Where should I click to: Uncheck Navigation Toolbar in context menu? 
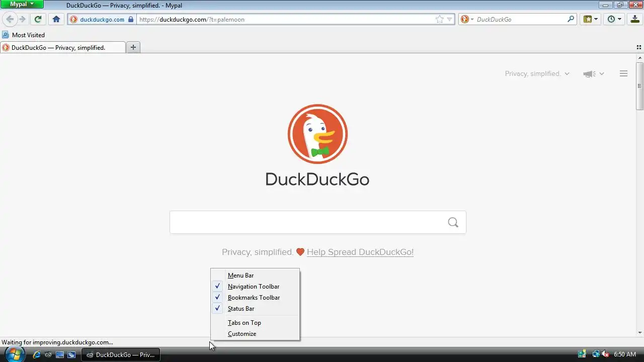pos(255,286)
